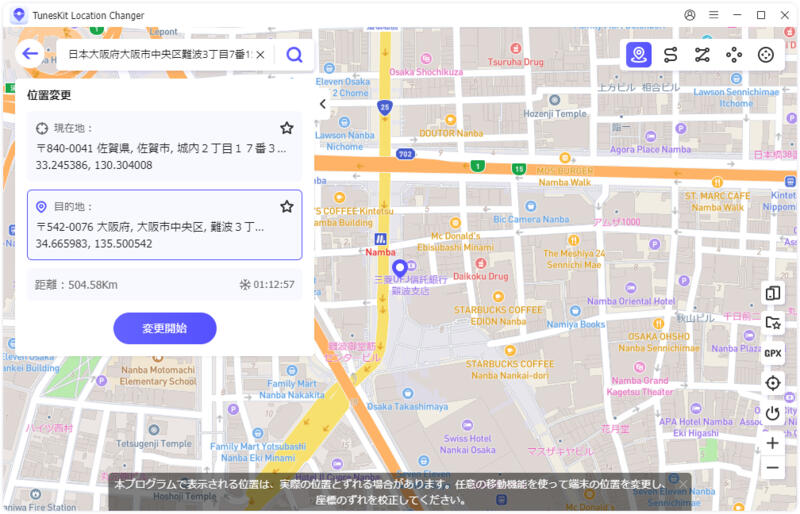The image size is (800, 514).
Task: Select the joystick mode icon
Action: coord(766,55)
